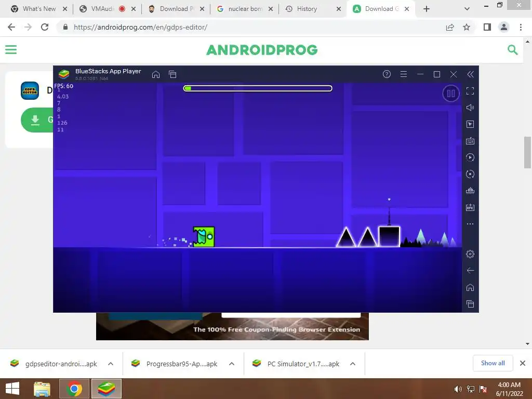Viewport: 532px width, 399px height.
Task: Click system tray volume icon
Action: pos(458,389)
